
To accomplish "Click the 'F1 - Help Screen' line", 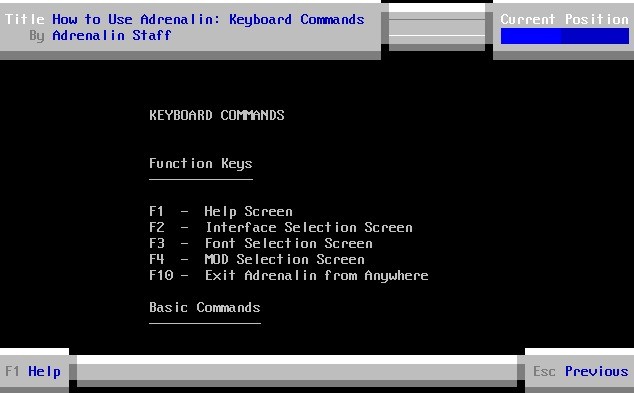I will [x=221, y=211].
